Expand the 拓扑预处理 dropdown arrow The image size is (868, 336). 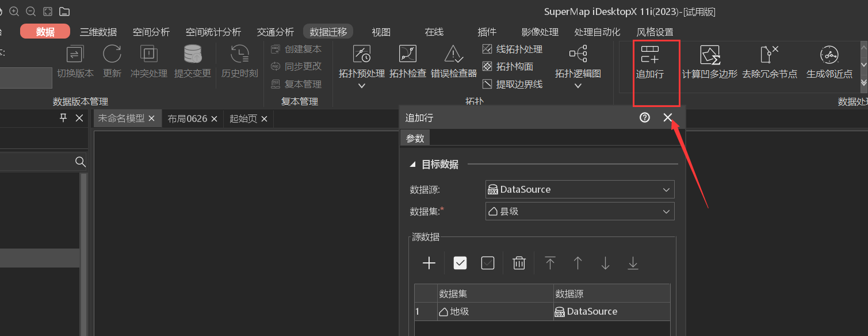[x=361, y=86]
